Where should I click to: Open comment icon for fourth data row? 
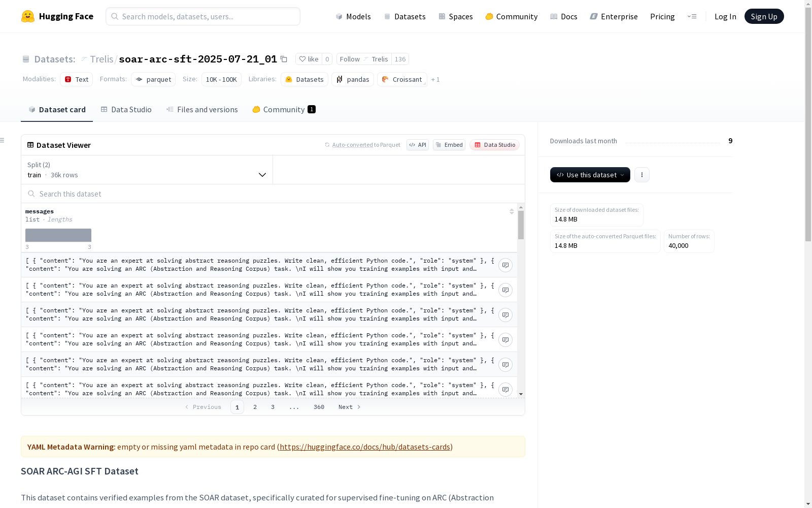tap(505, 340)
